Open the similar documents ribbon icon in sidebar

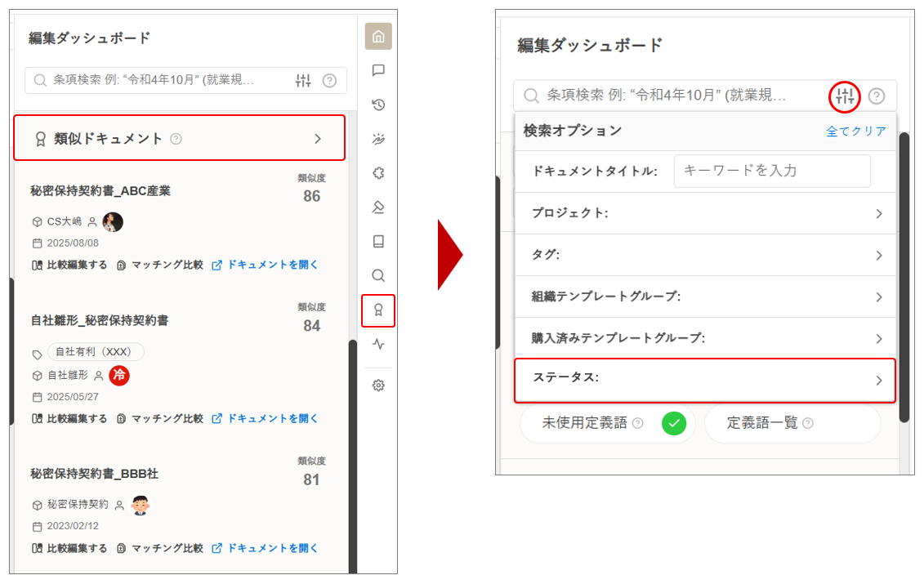(378, 310)
